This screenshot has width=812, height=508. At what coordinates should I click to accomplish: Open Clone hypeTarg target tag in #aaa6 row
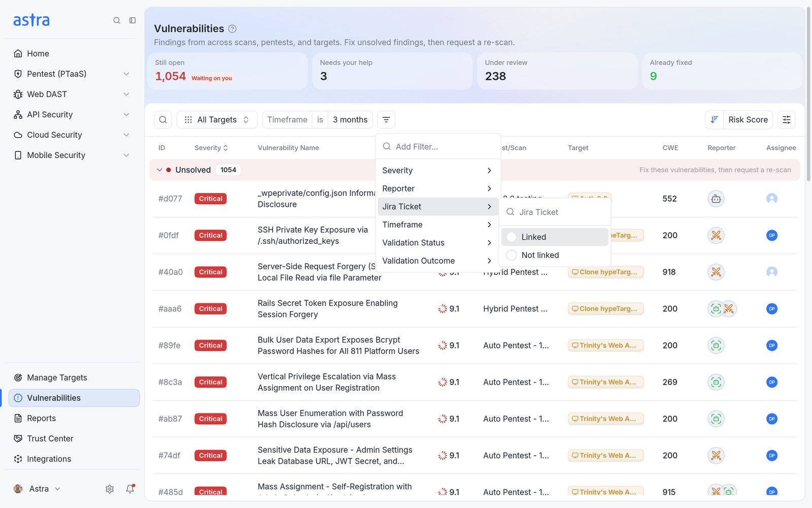coord(605,309)
